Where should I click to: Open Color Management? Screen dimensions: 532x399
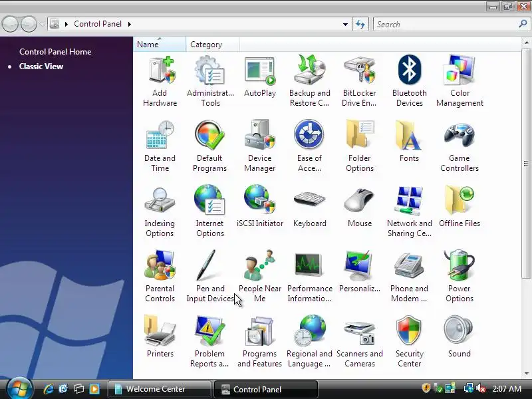(460, 81)
